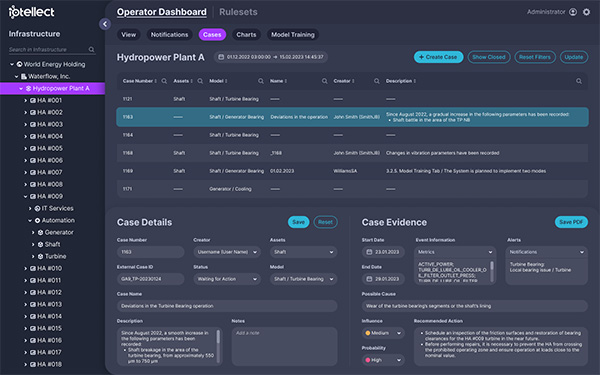Screen dimensions: 600x375
Task: Open the Model Training tab
Action: click(293, 35)
